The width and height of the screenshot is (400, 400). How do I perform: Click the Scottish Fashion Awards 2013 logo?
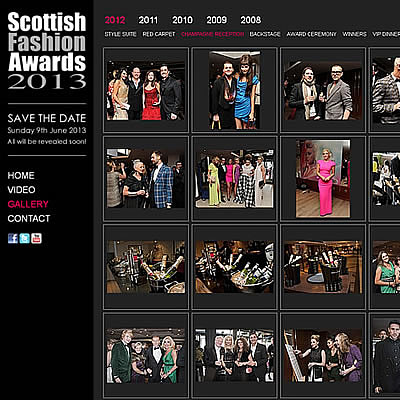point(47,51)
